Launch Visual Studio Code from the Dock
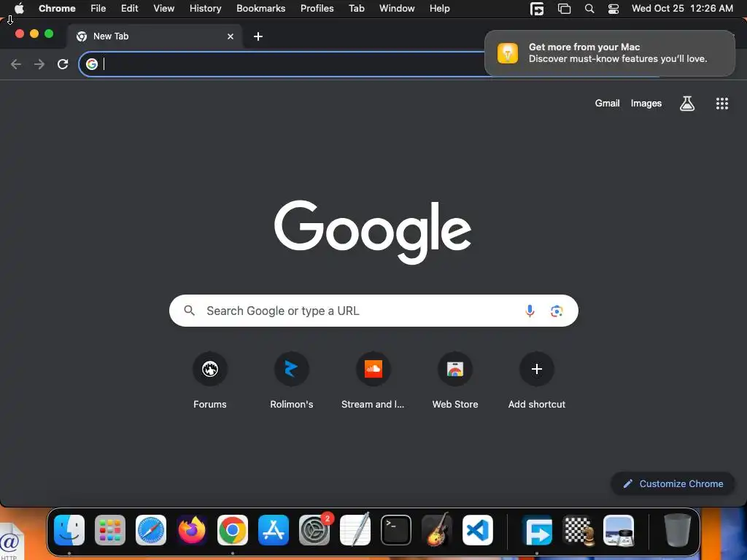 click(478, 530)
